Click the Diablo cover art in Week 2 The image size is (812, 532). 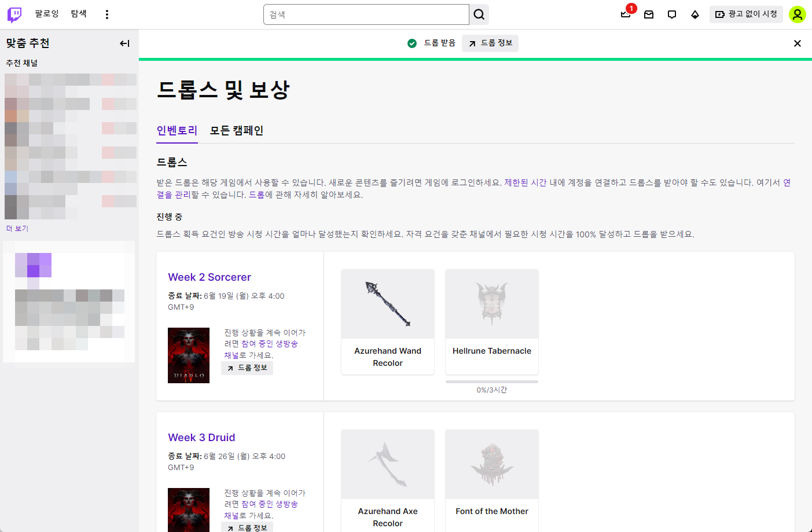click(189, 355)
